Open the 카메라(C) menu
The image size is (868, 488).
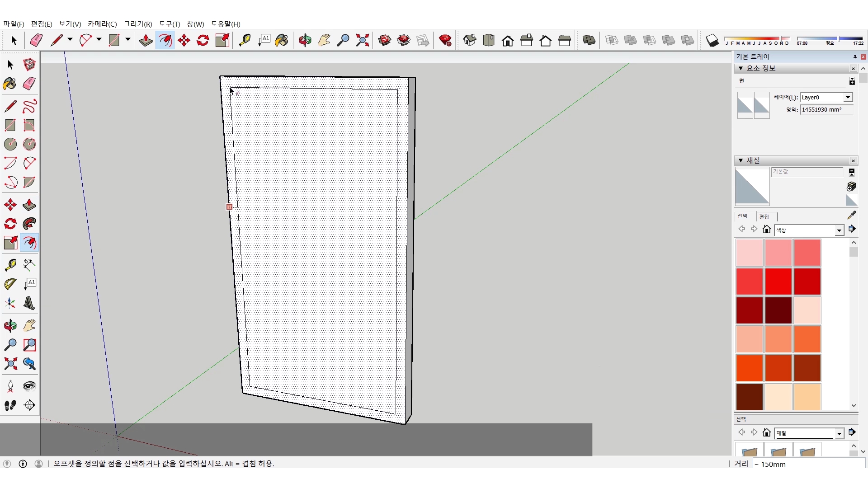point(102,24)
